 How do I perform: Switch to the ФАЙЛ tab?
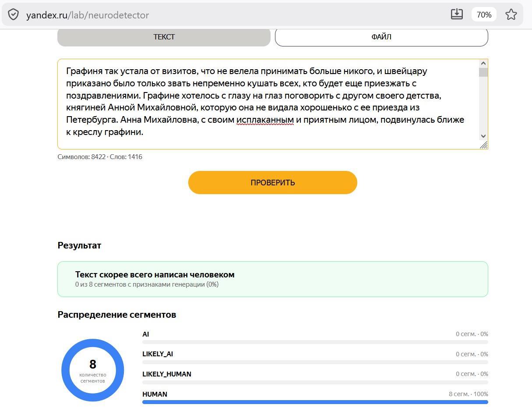click(x=381, y=37)
